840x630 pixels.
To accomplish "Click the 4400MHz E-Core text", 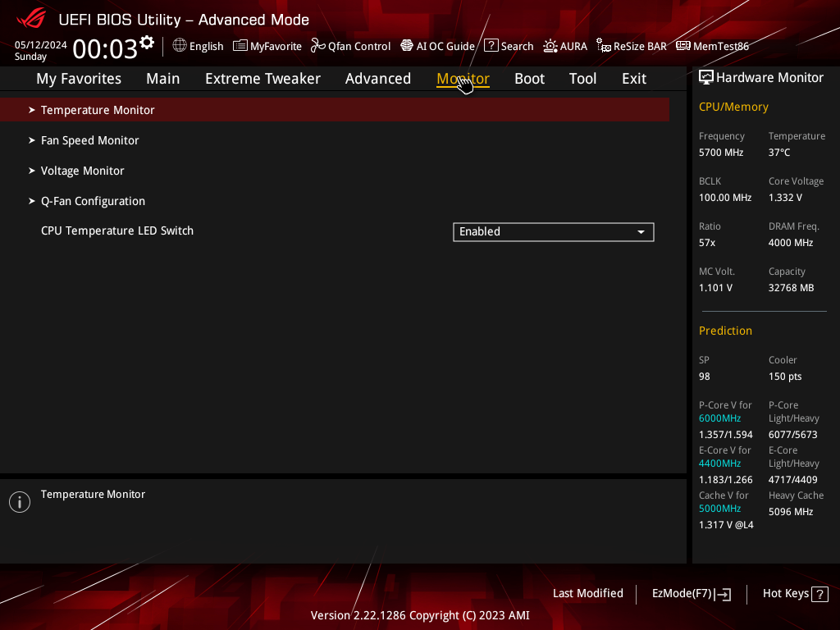I will point(719,463).
